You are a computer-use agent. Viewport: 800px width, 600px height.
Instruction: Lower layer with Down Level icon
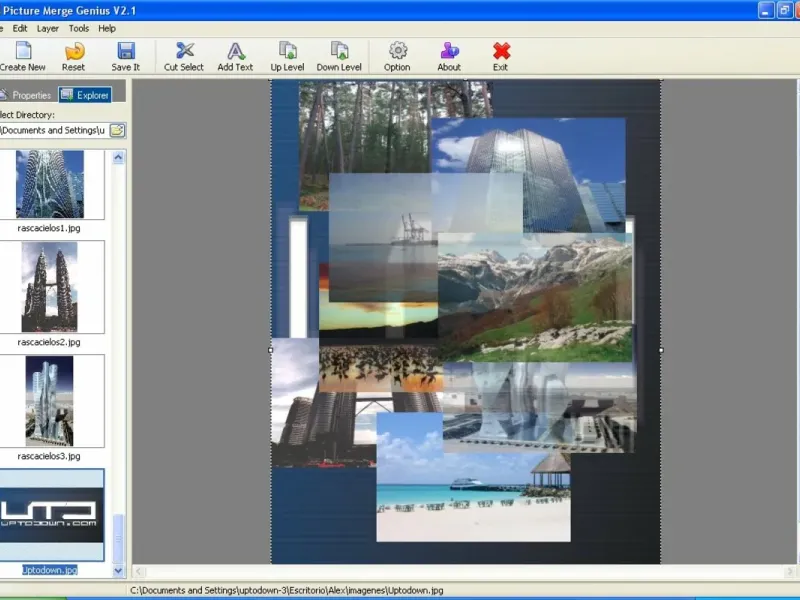coord(339,51)
